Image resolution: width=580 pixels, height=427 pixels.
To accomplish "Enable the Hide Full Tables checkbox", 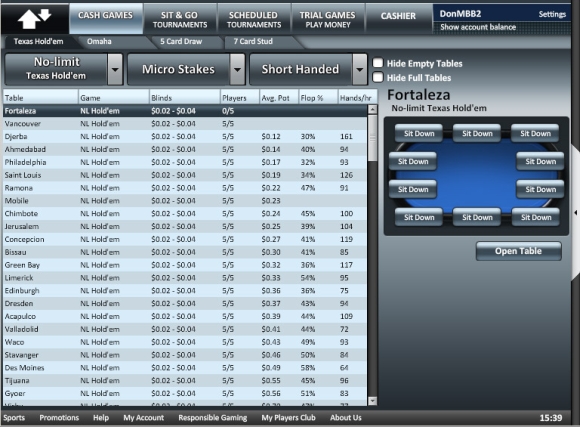I will [x=378, y=77].
